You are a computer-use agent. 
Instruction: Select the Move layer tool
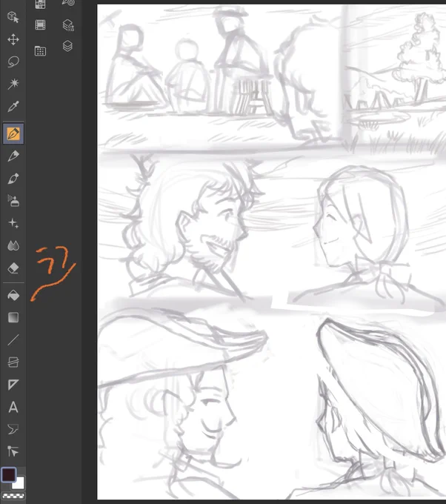click(13, 40)
